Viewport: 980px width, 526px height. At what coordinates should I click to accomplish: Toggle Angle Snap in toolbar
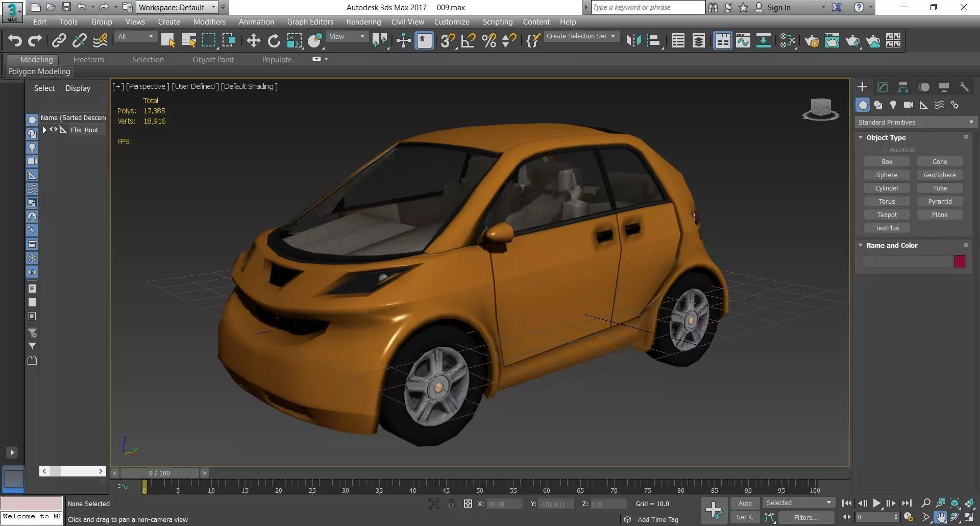tap(468, 41)
